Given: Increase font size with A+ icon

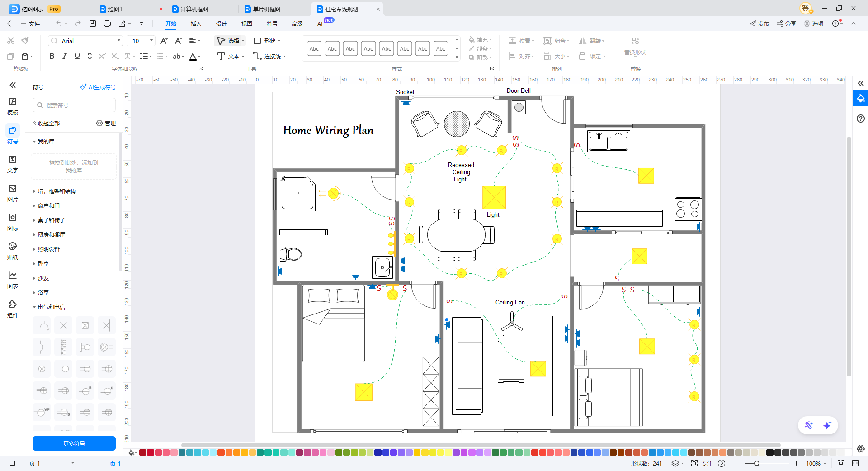Looking at the screenshot, I should [x=164, y=41].
